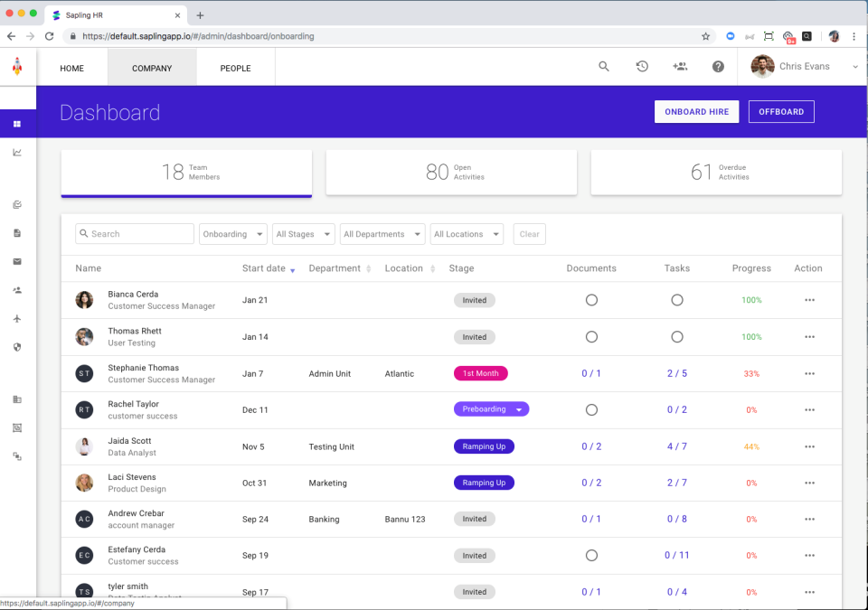868x610 pixels.
Task: Expand the All Stages filter dropdown
Action: 303,233
